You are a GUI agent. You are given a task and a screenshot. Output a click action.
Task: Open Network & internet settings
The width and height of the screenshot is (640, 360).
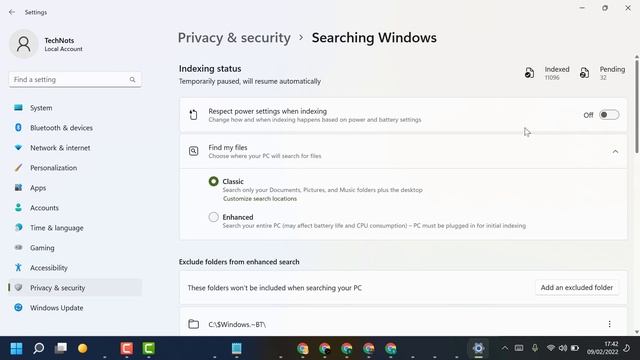pyautogui.click(x=75, y=148)
